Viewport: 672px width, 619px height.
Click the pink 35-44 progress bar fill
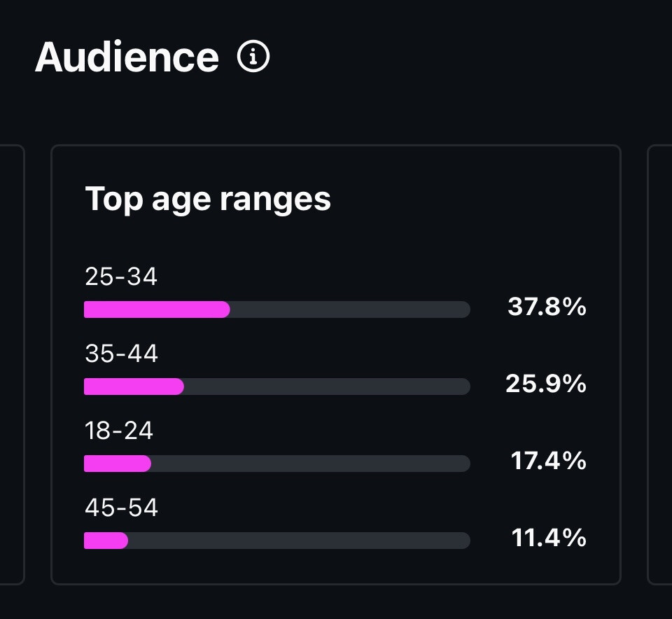[x=134, y=387]
